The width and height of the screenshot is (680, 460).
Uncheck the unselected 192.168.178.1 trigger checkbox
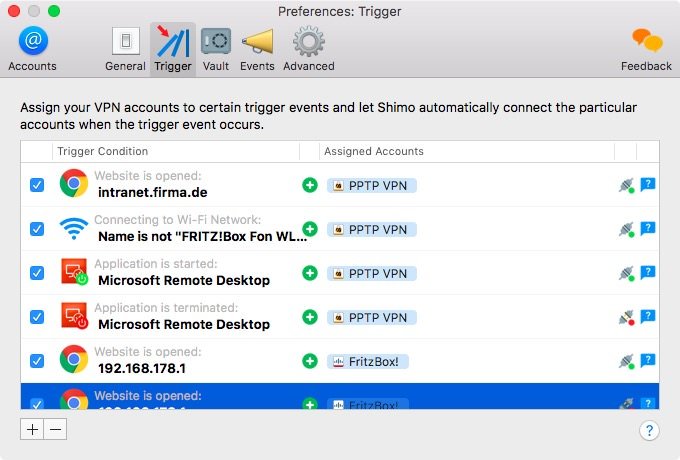coord(37,361)
